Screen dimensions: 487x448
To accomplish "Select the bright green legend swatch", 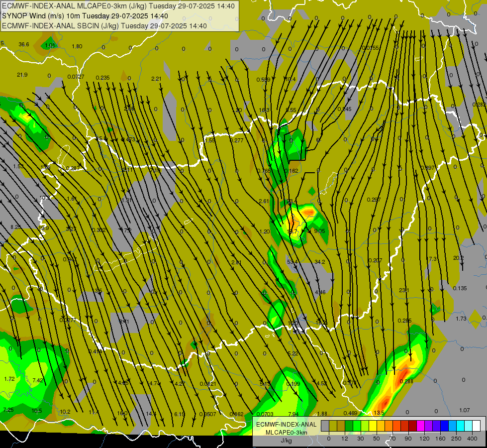I will point(357,426).
